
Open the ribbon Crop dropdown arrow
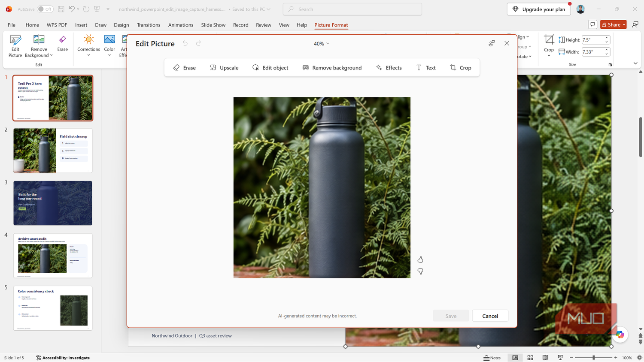pyautogui.click(x=549, y=55)
